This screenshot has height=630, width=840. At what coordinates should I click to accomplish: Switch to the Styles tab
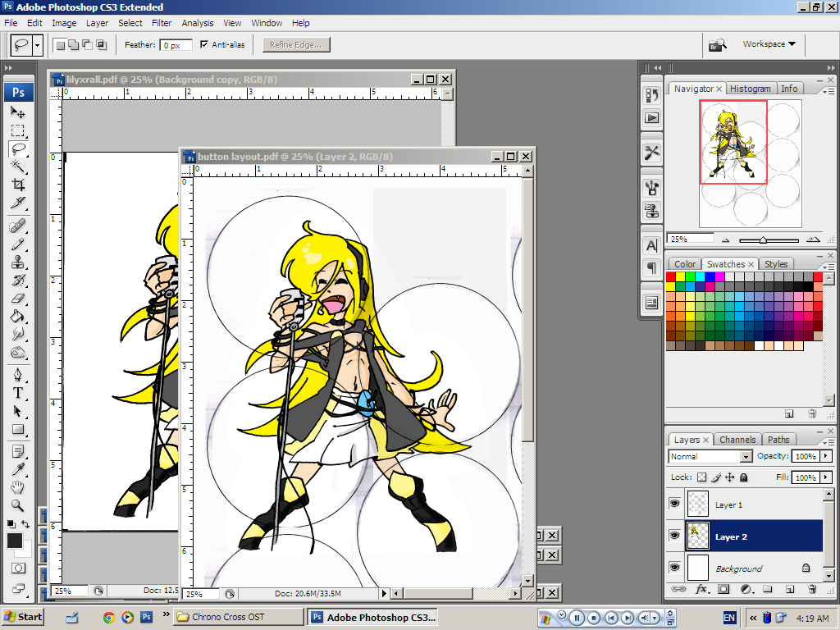776,264
